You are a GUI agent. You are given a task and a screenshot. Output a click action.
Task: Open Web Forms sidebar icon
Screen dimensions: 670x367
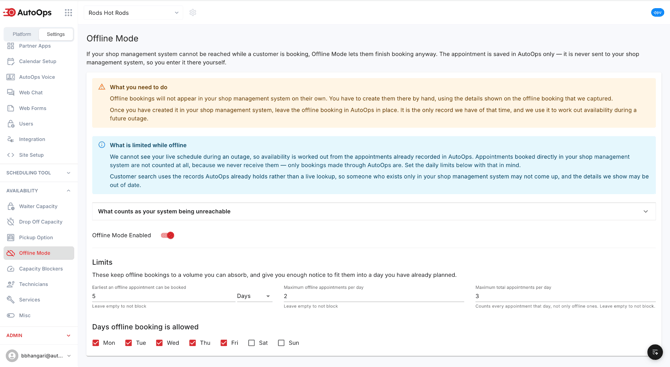tap(11, 108)
